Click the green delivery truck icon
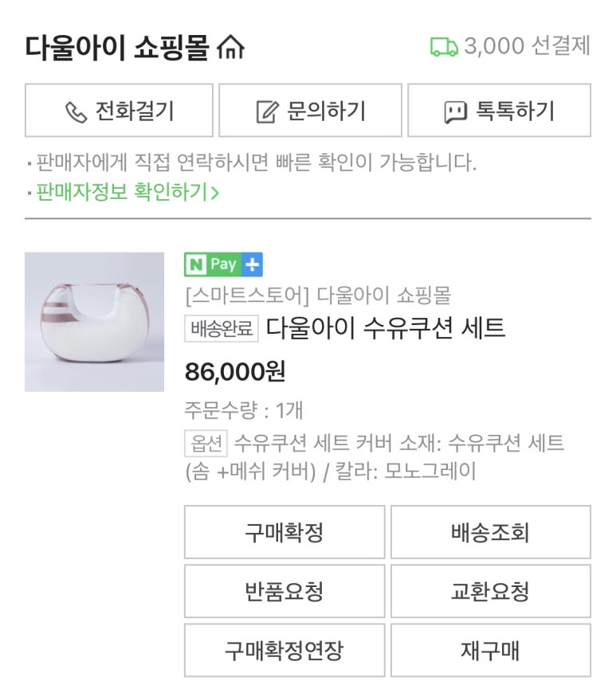This screenshot has width=616, height=685. [444, 47]
